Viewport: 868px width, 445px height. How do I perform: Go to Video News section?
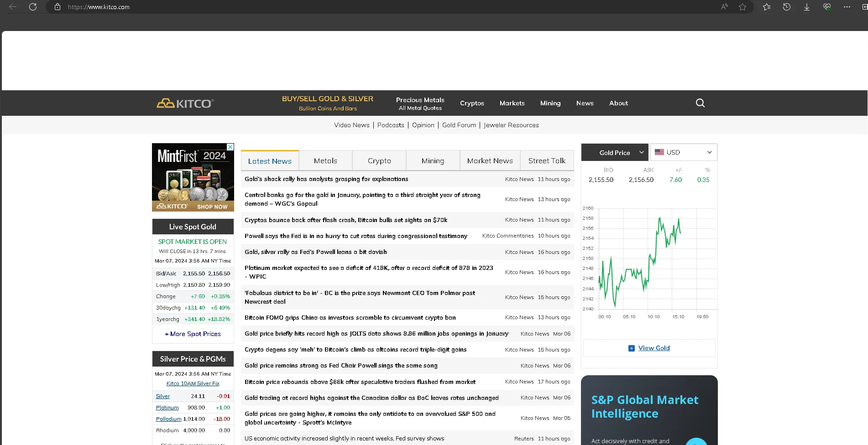pos(352,125)
